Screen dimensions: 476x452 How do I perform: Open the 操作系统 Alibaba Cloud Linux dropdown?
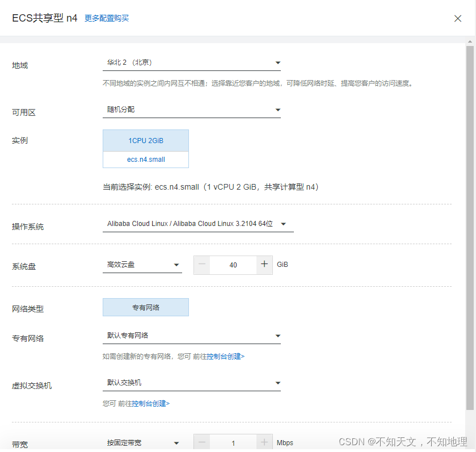pyautogui.click(x=198, y=224)
